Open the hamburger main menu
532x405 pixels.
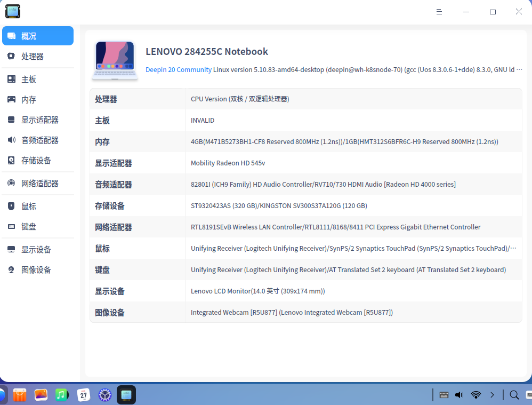(439, 12)
